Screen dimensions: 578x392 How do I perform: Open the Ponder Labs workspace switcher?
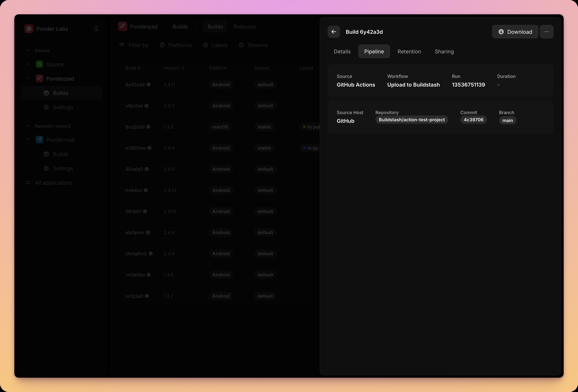(x=96, y=29)
